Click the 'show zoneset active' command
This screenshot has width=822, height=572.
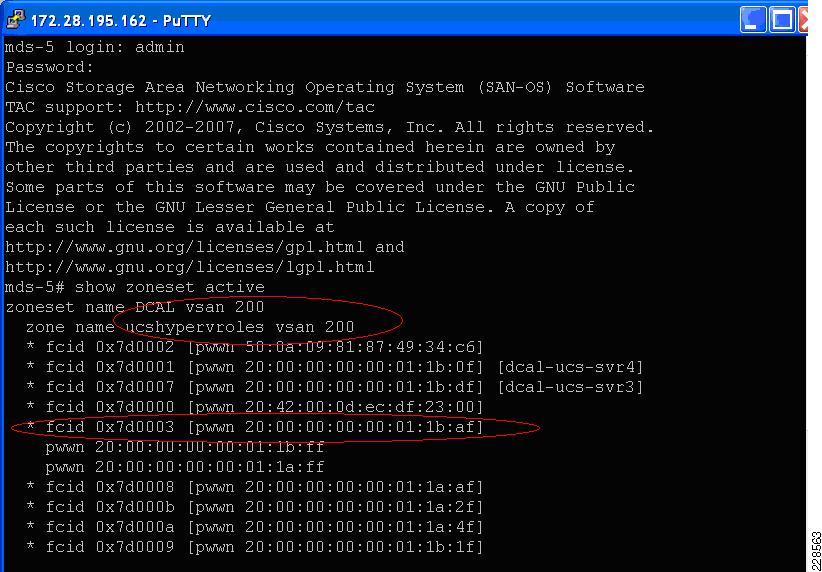pos(169,287)
